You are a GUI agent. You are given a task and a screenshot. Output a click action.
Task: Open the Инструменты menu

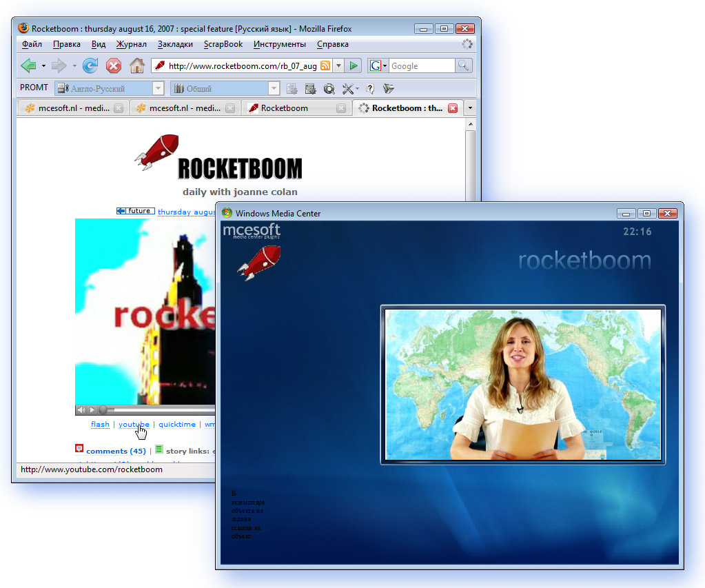[x=280, y=44]
